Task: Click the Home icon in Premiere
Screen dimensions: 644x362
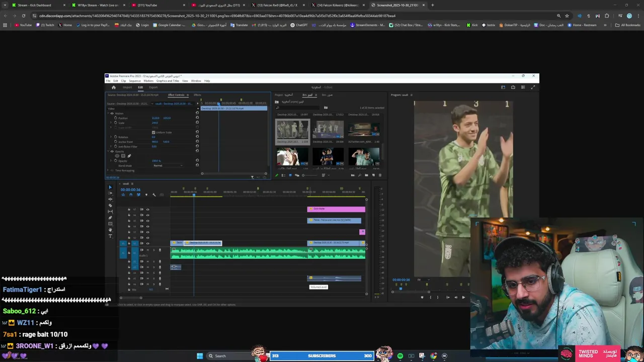Action: (x=114, y=87)
